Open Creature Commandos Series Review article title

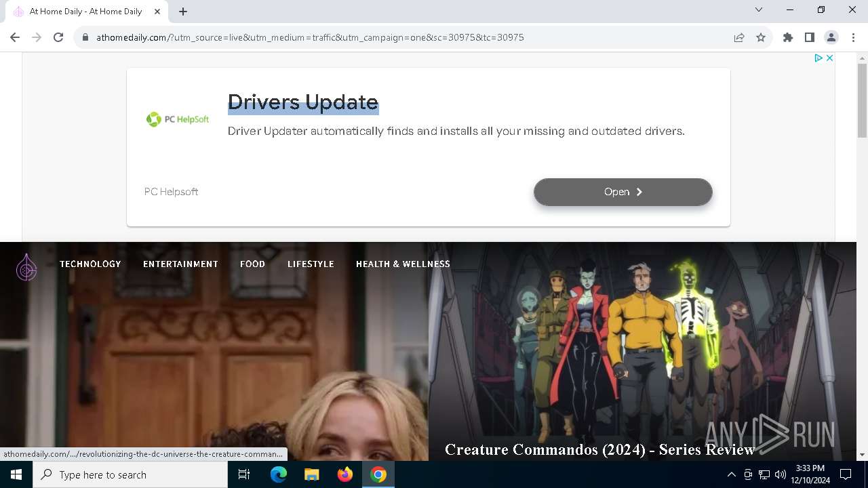pyautogui.click(x=599, y=449)
